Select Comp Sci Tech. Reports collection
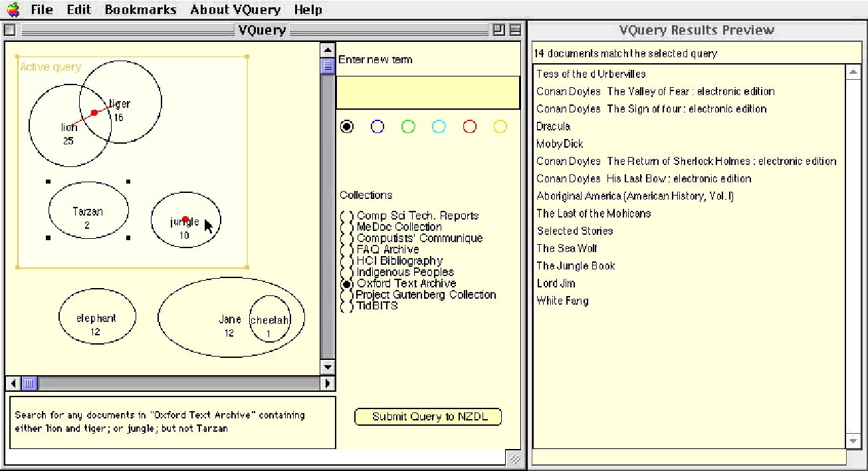 pyautogui.click(x=409, y=216)
